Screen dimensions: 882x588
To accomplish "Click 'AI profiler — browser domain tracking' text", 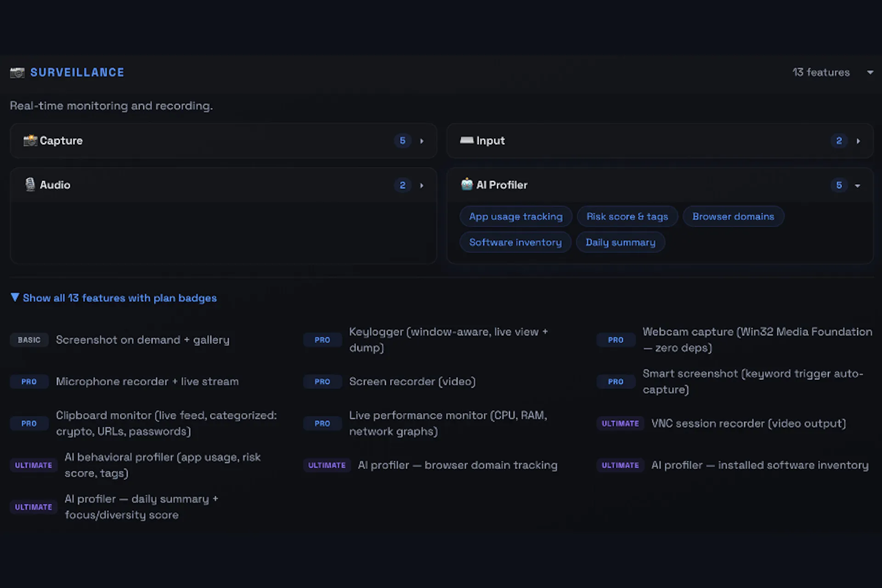I will click(458, 465).
